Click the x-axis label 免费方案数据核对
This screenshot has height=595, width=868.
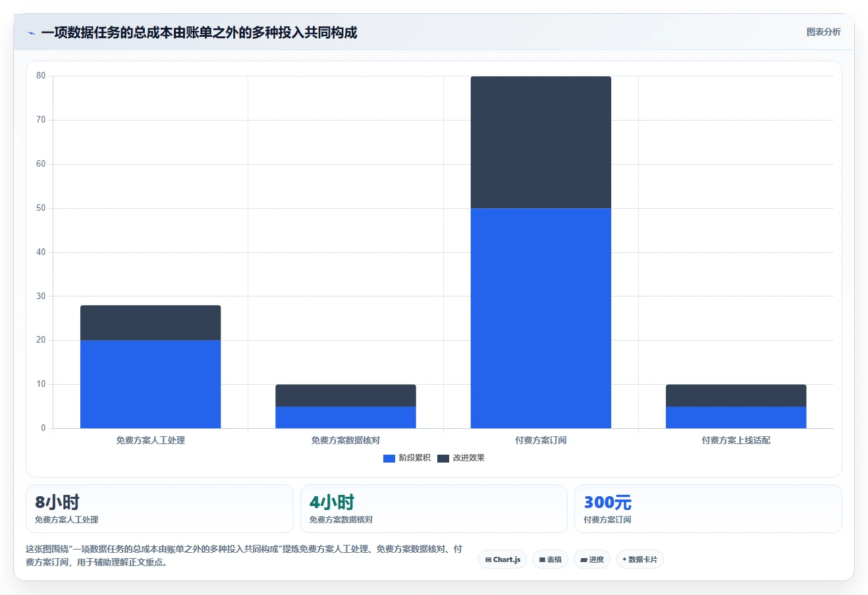[346, 440]
